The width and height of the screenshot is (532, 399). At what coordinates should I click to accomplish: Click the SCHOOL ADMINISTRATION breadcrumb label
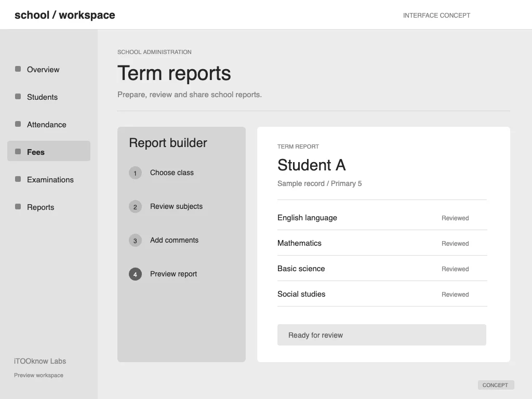pos(154,52)
